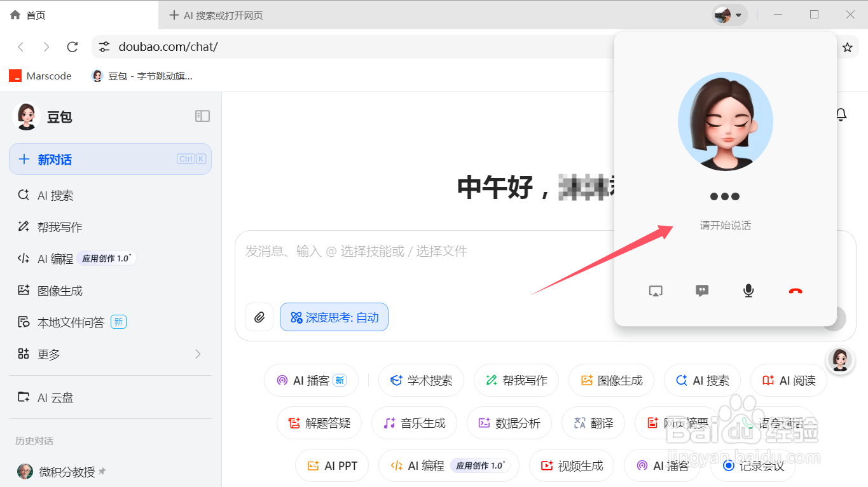Select the AI 编程 skill chip

[449, 465]
